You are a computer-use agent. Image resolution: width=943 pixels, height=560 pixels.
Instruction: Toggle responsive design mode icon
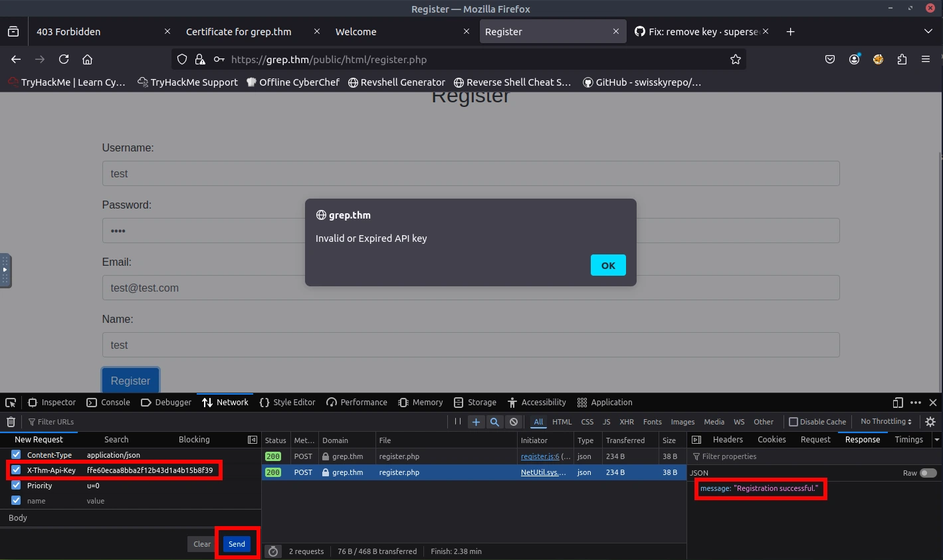coord(898,403)
